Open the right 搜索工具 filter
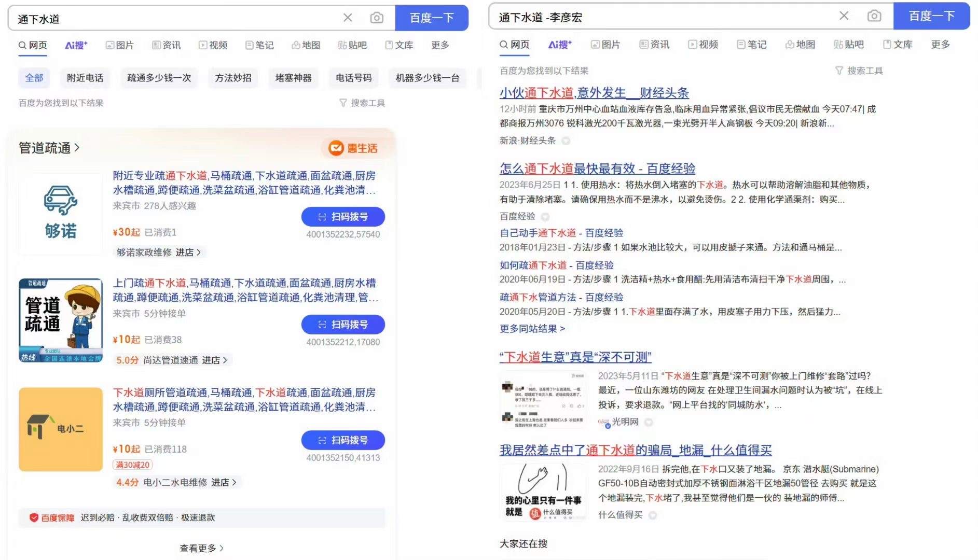Viewport: 978px width, 560px height. 859,71
